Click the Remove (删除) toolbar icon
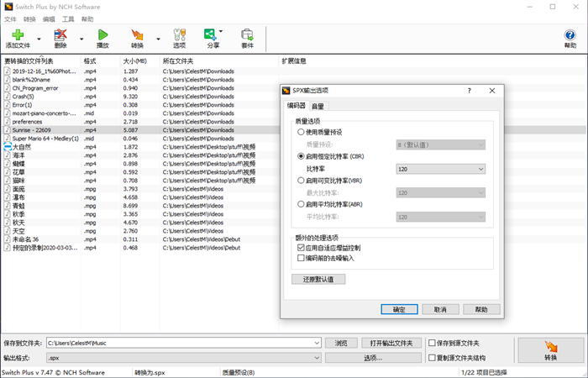The image size is (588, 378). tap(60, 35)
